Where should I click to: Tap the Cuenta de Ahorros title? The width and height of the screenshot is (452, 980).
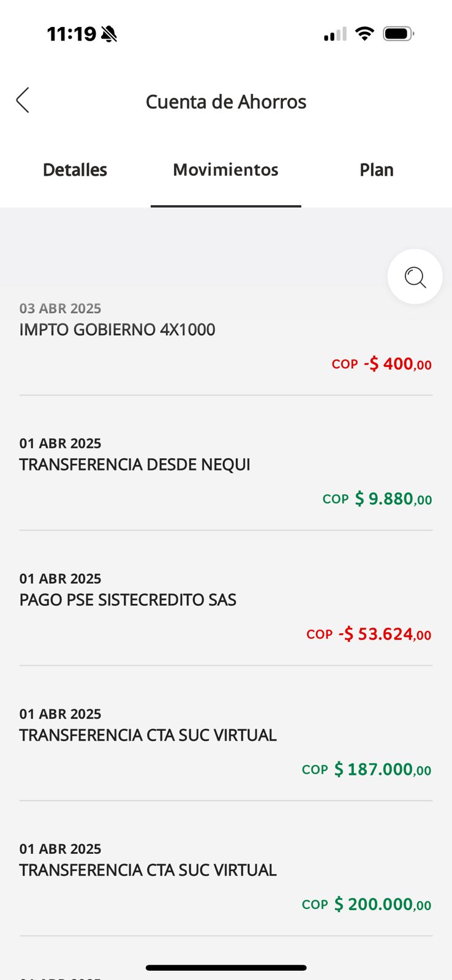tap(225, 102)
